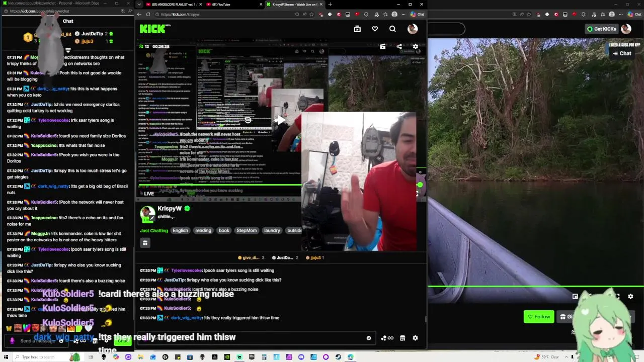
Task: Click Just Chatting category link
Action: pyautogui.click(x=154, y=231)
